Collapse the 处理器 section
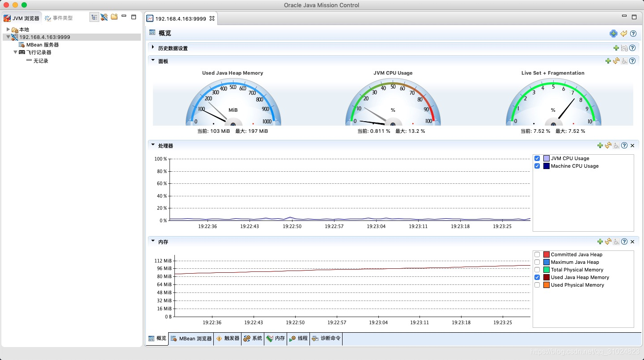The image size is (644, 360). click(x=153, y=144)
